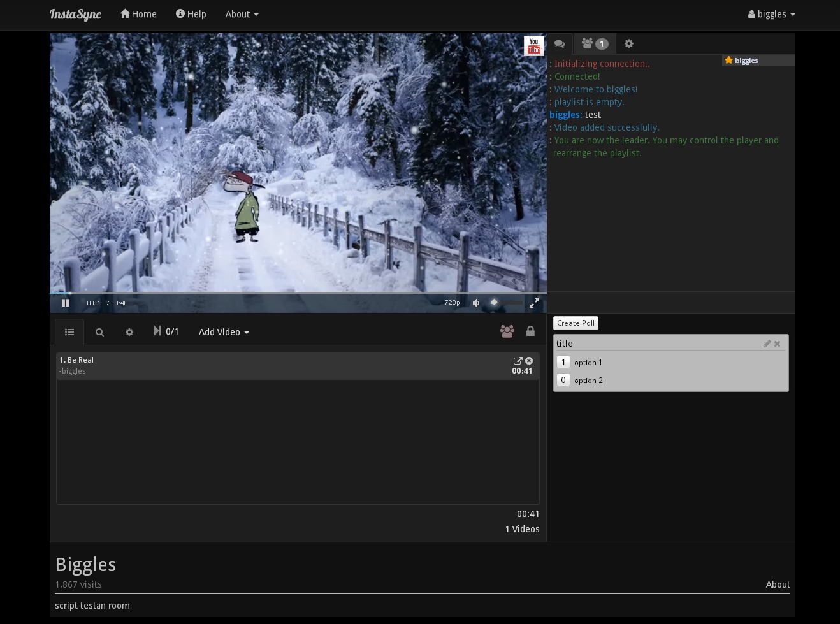Open Be Real video in new window
Viewport: 840px width, 624px height.
518,361
